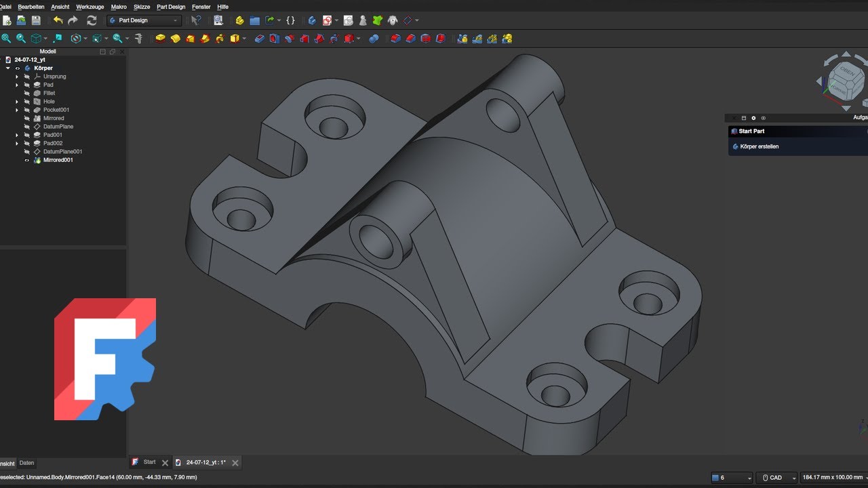This screenshot has height=488, width=868.
Task: Hide Mirrored001 using its eye icon
Action: point(27,160)
